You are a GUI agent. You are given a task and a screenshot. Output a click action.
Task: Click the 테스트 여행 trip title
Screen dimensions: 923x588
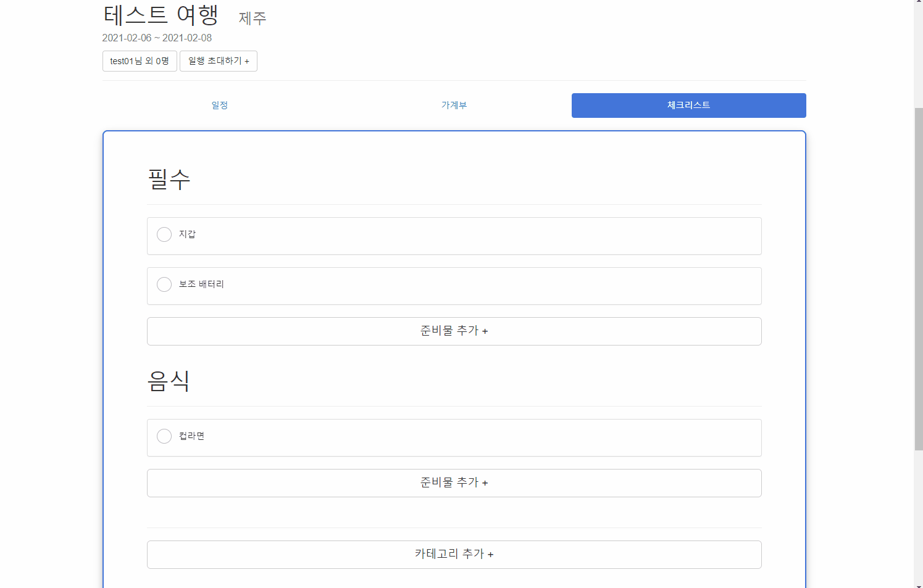click(161, 15)
